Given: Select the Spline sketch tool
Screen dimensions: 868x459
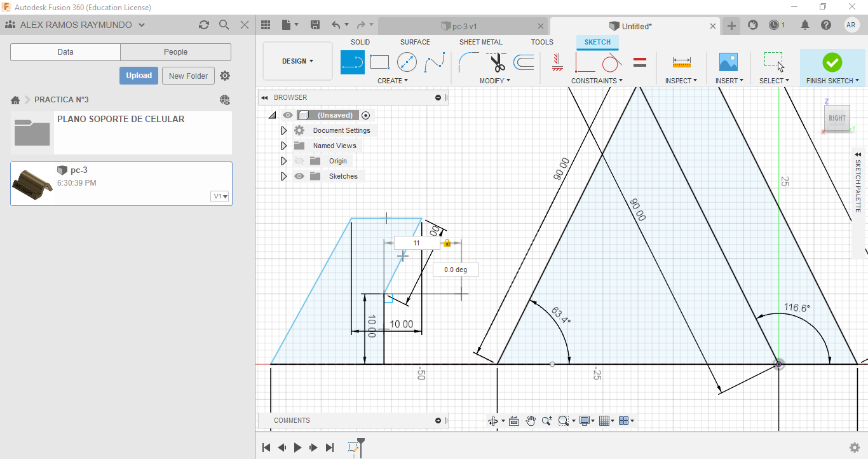Looking at the screenshot, I should coord(435,62).
